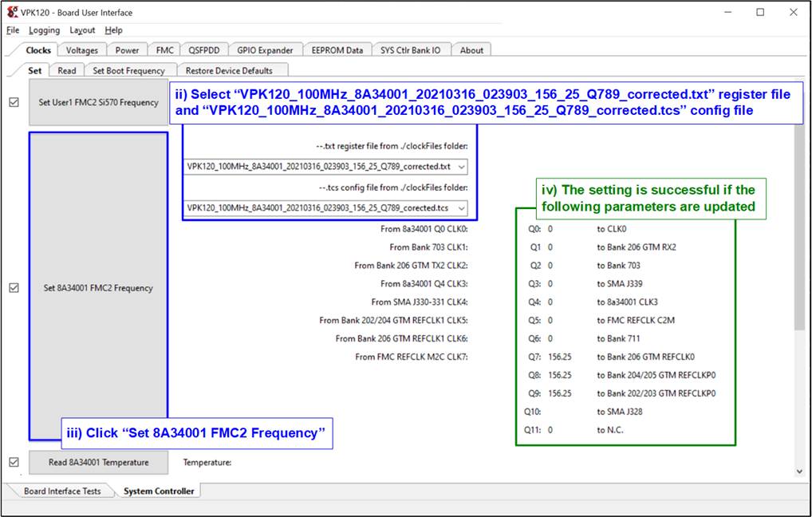Open the File menu
This screenshot has height=517, width=812.
[x=13, y=30]
